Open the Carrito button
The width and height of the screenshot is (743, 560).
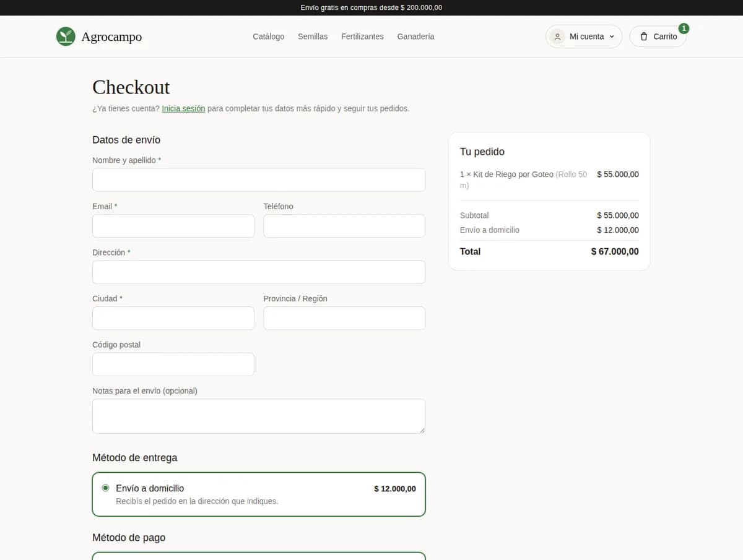tap(658, 37)
